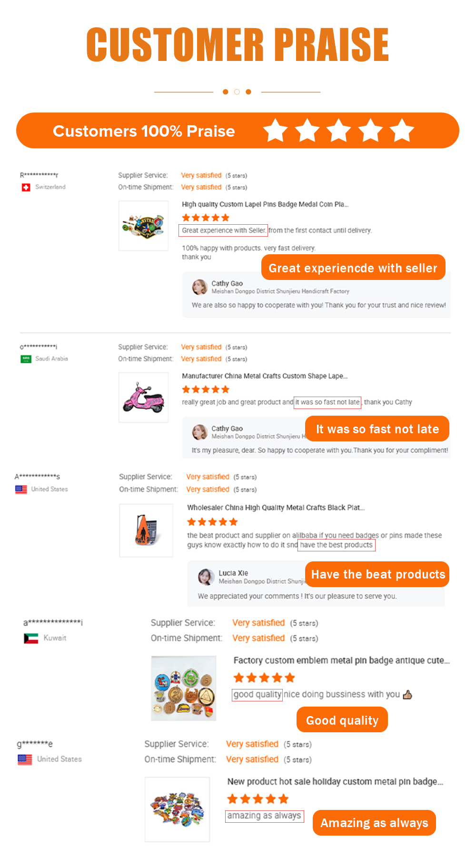The height and width of the screenshot is (868, 476).
Task: Click Lucia Xie's profile avatar
Action: tap(206, 577)
